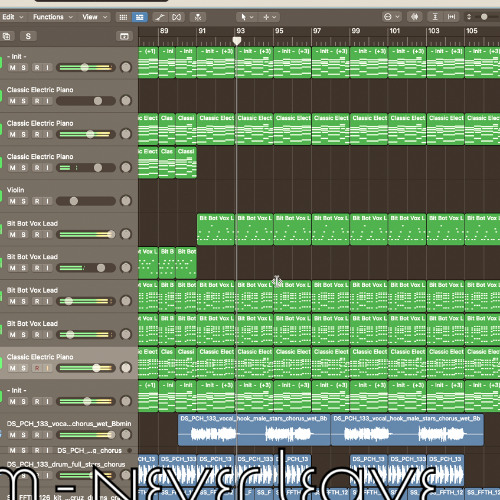The width and height of the screenshot is (500, 500).
Task: Select the DS_PCH_133_voca...chorus_wet_Bbmin track name
Action: 69,424
